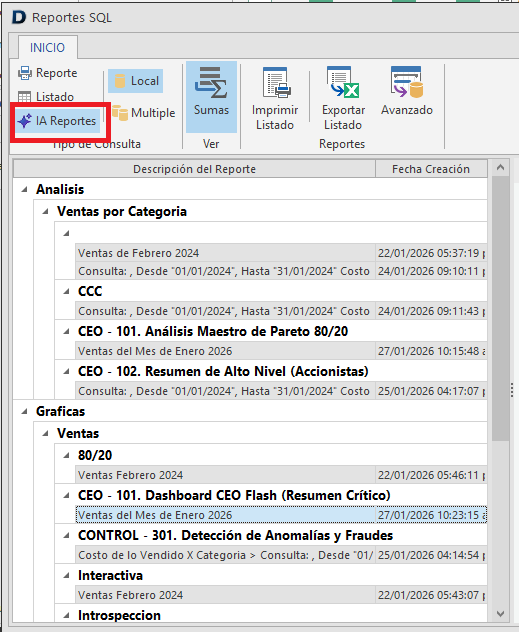The width and height of the screenshot is (519, 632).
Task: Collapse the Interactiva group
Action: (x=67, y=575)
